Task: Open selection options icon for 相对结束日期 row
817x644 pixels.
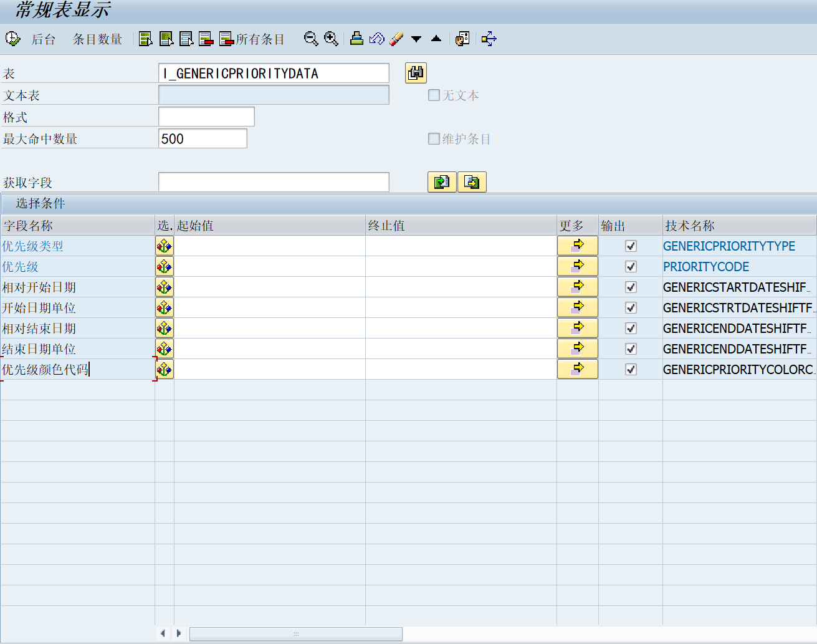Action: (x=165, y=328)
